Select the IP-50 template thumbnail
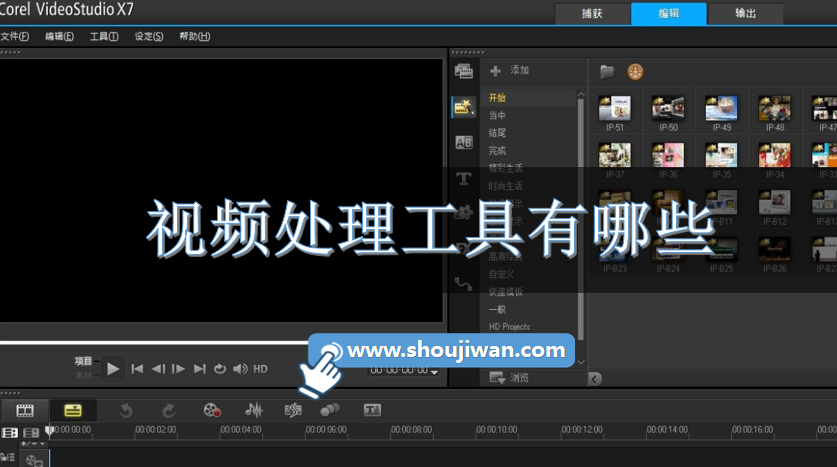This screenshot has width=837, height=467. coord(668,108)
